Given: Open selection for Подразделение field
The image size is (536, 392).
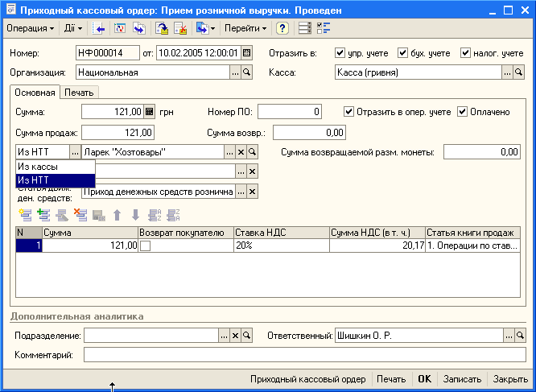Looking at the screenshot, I should click(x=224, y=336).
